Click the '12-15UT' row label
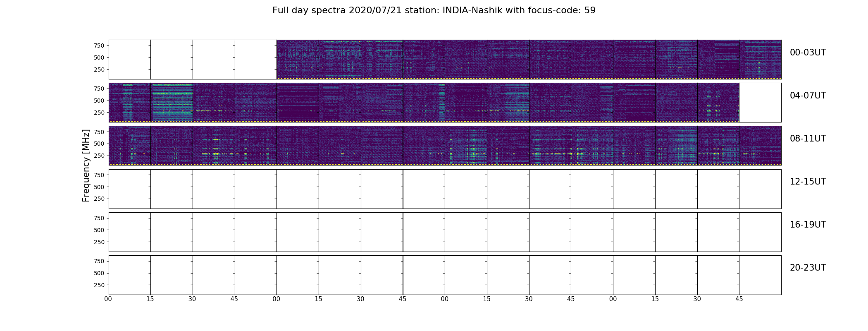 (808, 182)
